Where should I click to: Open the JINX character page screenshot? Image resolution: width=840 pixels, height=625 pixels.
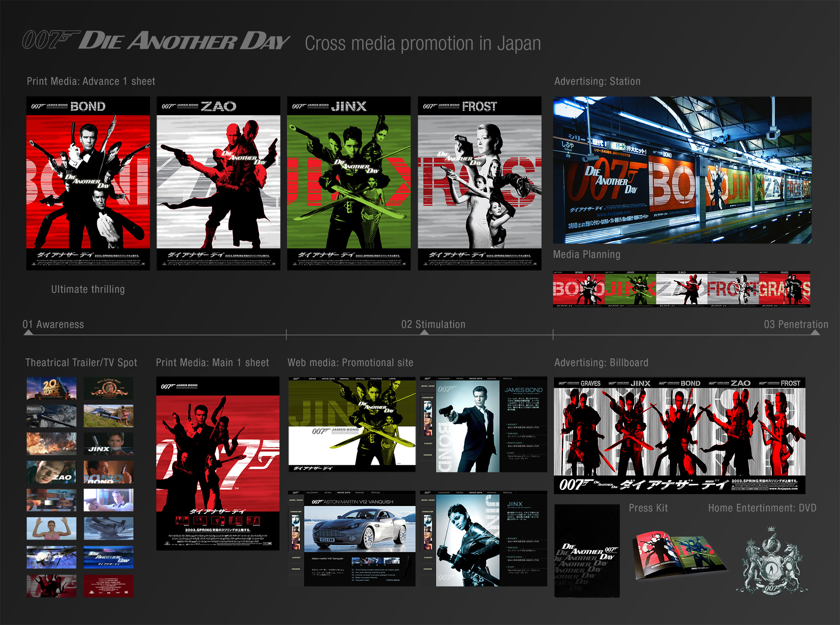click(x=483, y=538)
